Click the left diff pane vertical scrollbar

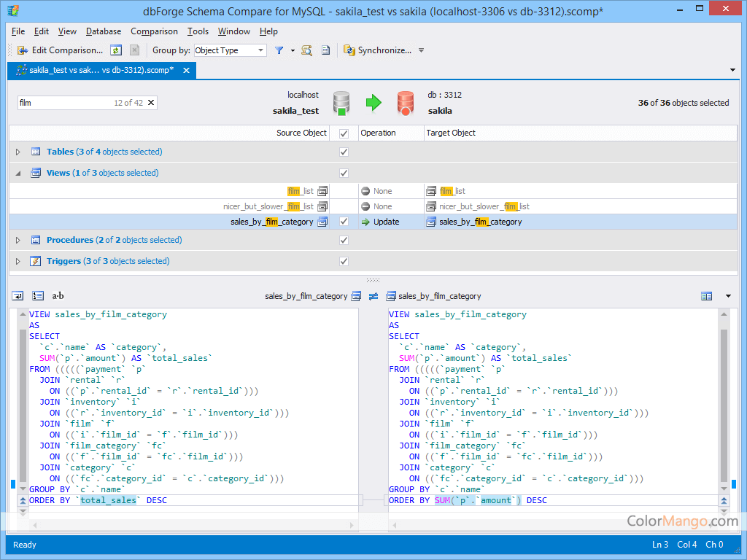(23, 402)
